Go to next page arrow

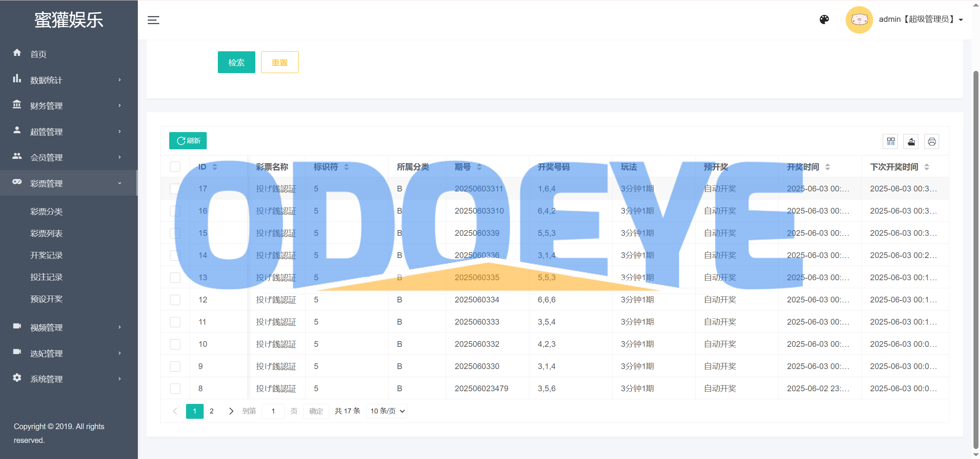(231, 411)
